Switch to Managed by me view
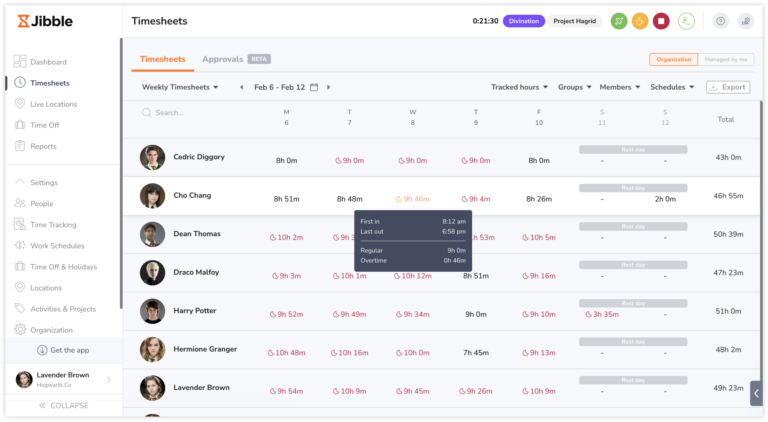The width and height of the screenshot is (768, 422). tap(726, 59)
